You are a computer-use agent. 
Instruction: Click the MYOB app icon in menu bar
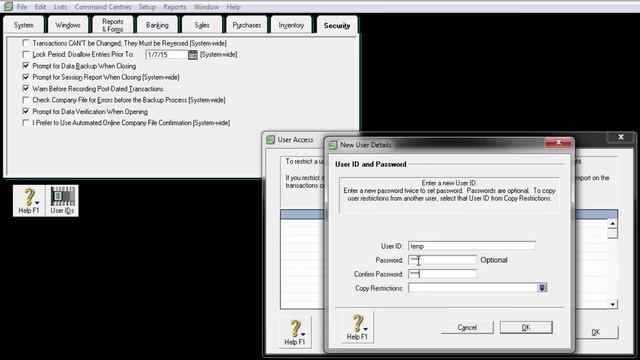(8, 7)
